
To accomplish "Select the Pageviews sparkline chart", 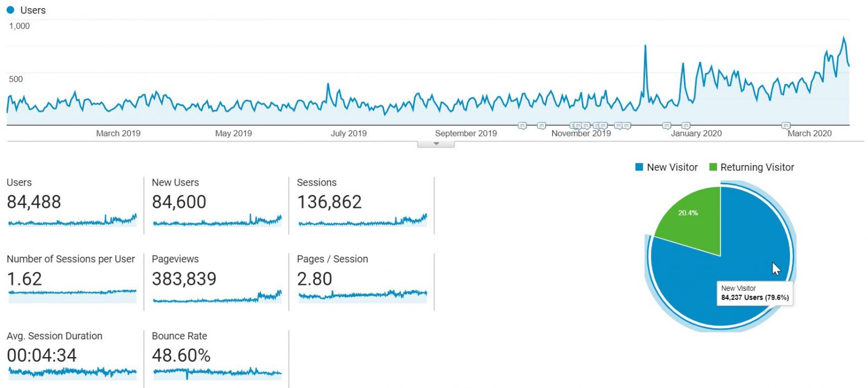I will 217,297.
